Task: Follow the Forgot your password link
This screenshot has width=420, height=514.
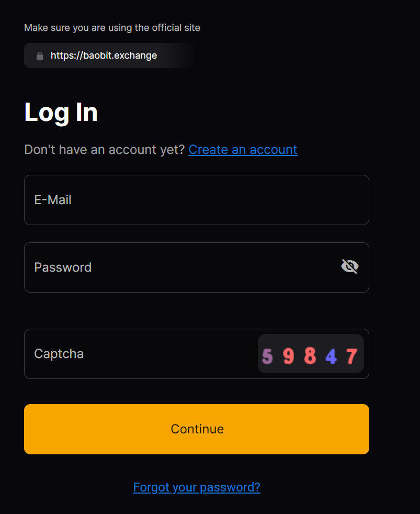Action: point(196,487)
